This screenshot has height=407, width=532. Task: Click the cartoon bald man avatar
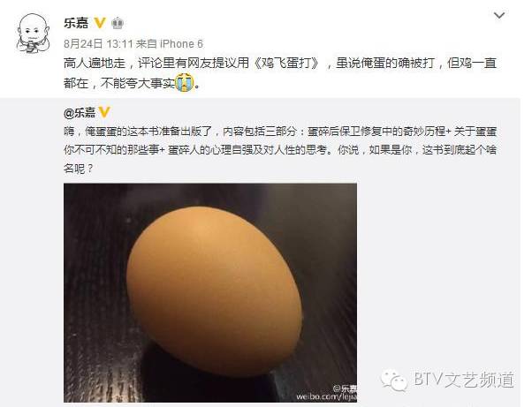coord(34,34)
